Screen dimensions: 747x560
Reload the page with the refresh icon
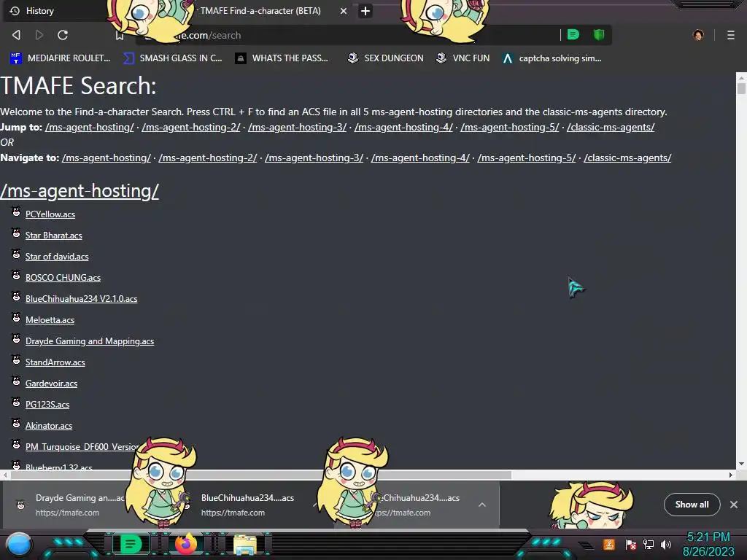tap(63, 35)
